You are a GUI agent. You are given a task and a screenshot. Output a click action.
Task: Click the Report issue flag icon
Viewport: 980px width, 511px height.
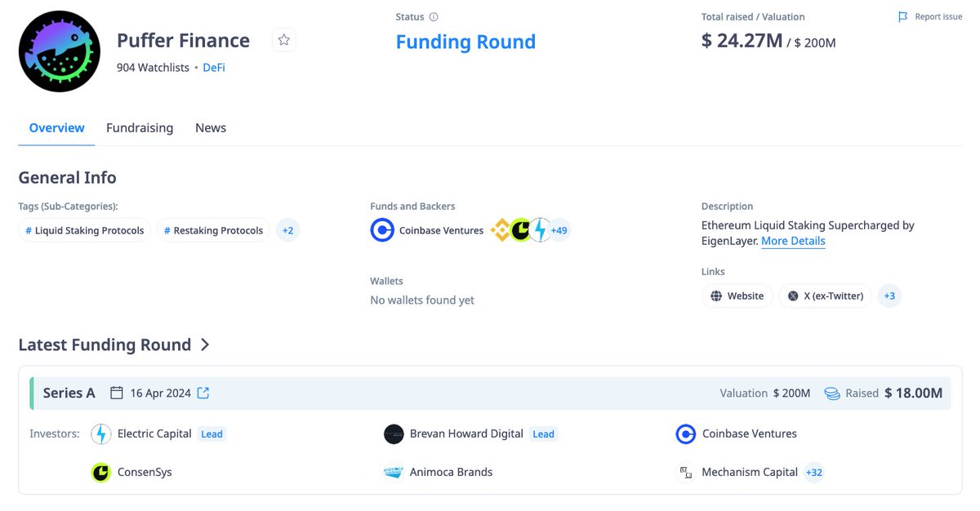pyautogui.click(x=902, y=17)
